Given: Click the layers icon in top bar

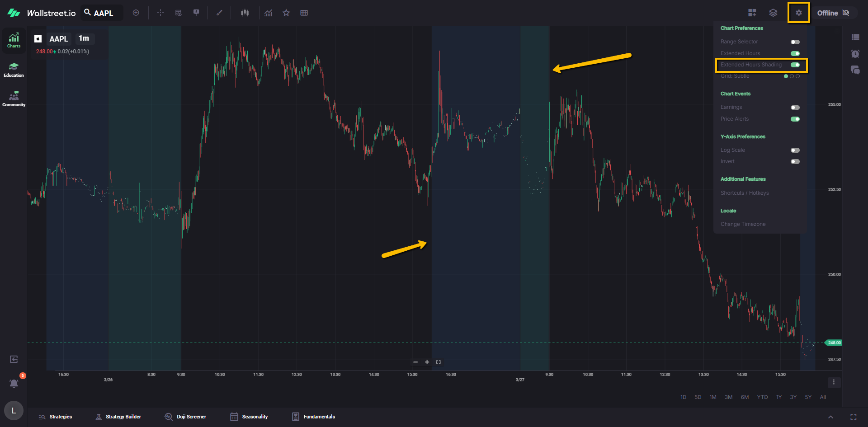Looking at the screenshot, I should [773, 13].
